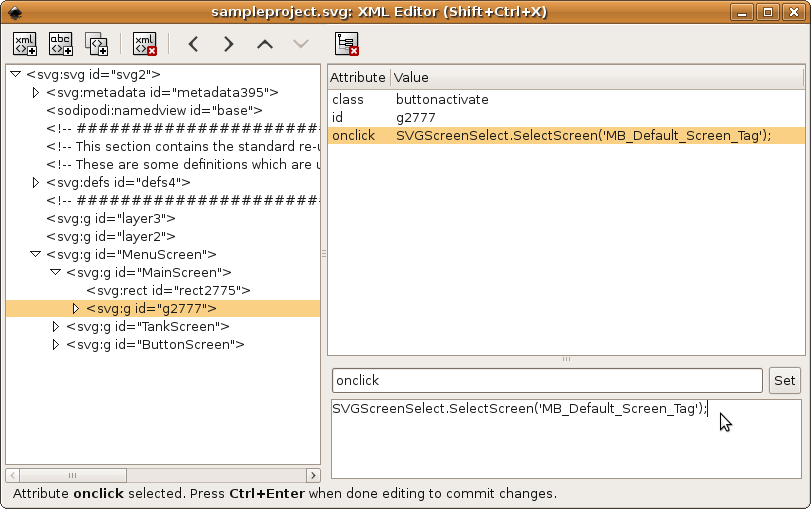Indent node with right arrow icon

point(229,44)
